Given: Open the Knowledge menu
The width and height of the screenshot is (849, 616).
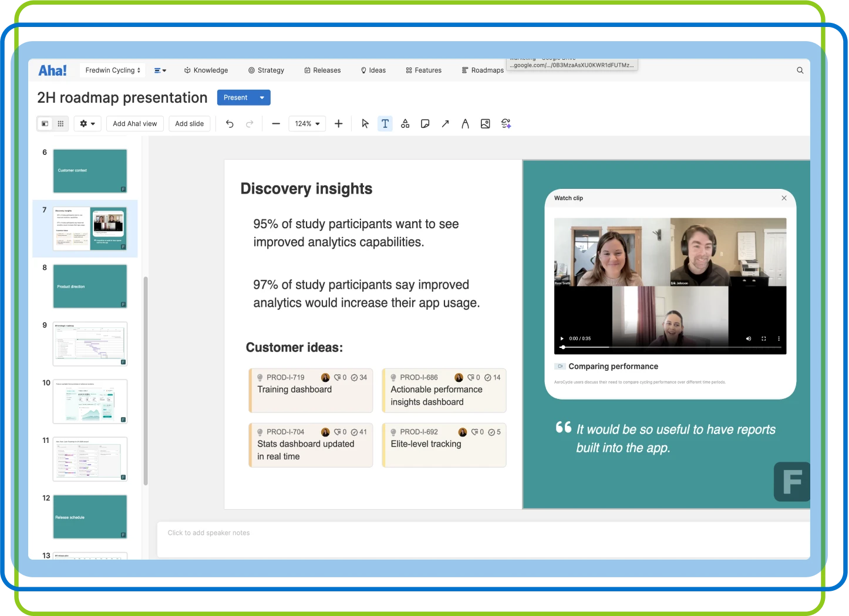Looking at the screenshot, I should tap(206, 70).
